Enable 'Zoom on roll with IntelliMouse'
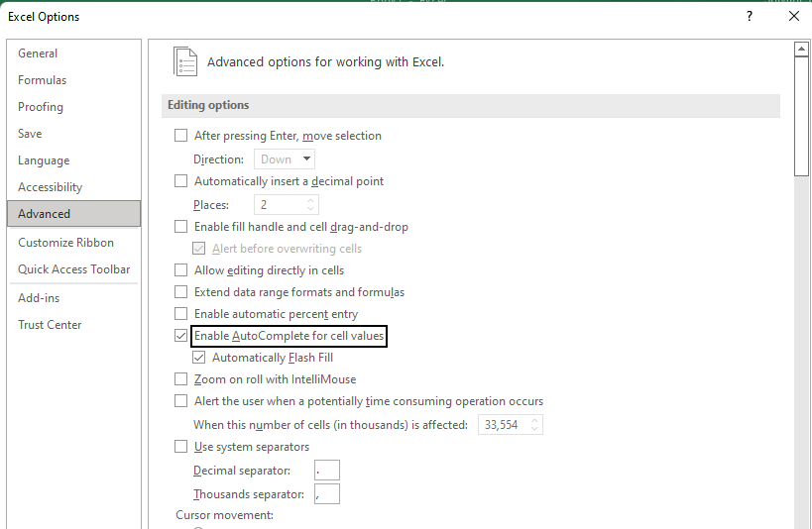812x529 pixels. (180, 379)
